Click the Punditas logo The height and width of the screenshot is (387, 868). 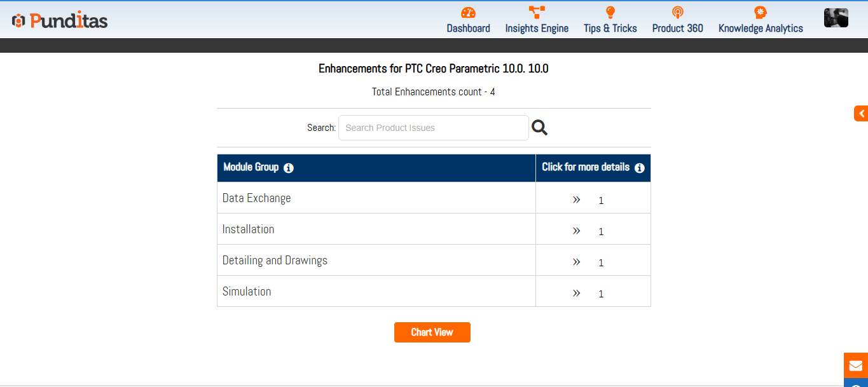(60, 21)
